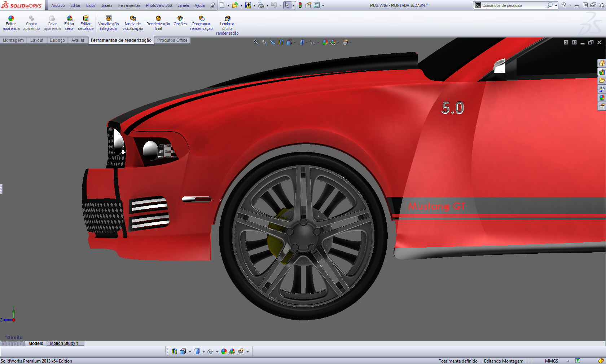Screen dimensions: 606x364
Task: Select Zoom to Area in the heads-up toolbar
Action: point(264,42)
